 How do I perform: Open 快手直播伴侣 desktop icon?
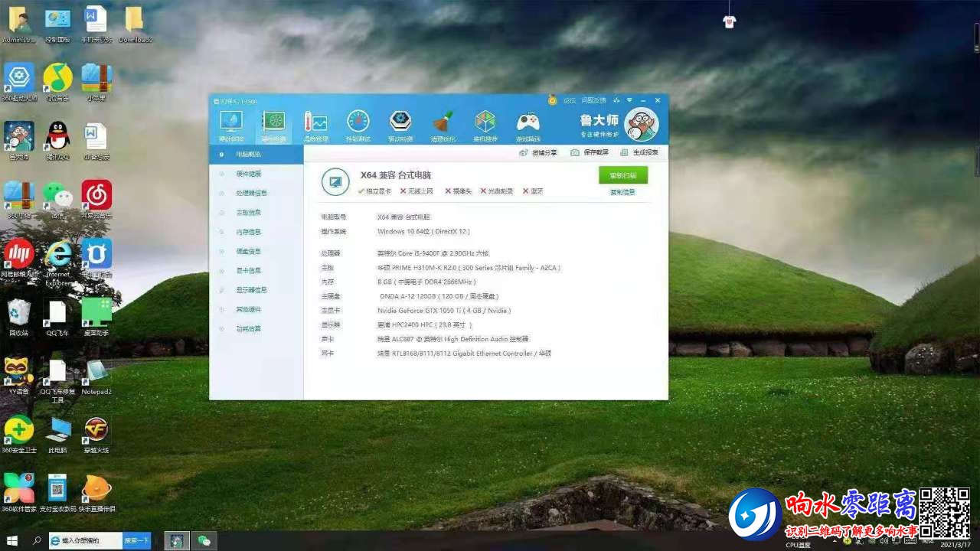pyautogui.click(x=96, y=494)
